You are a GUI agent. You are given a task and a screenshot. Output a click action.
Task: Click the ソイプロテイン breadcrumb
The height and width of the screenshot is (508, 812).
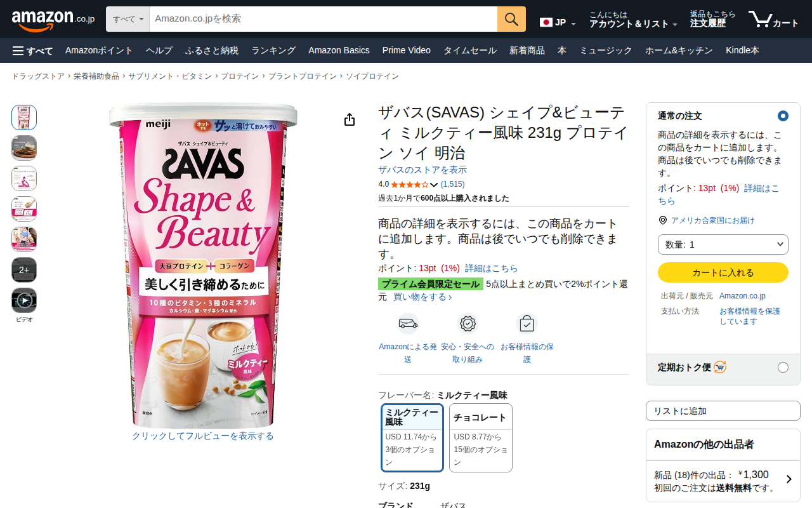click(x=372, y=76)
